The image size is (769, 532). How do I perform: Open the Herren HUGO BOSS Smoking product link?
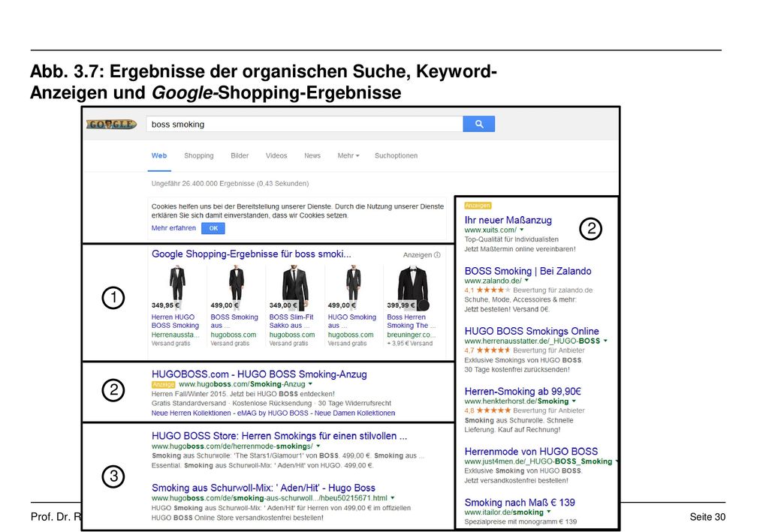(x=175, y=321)
